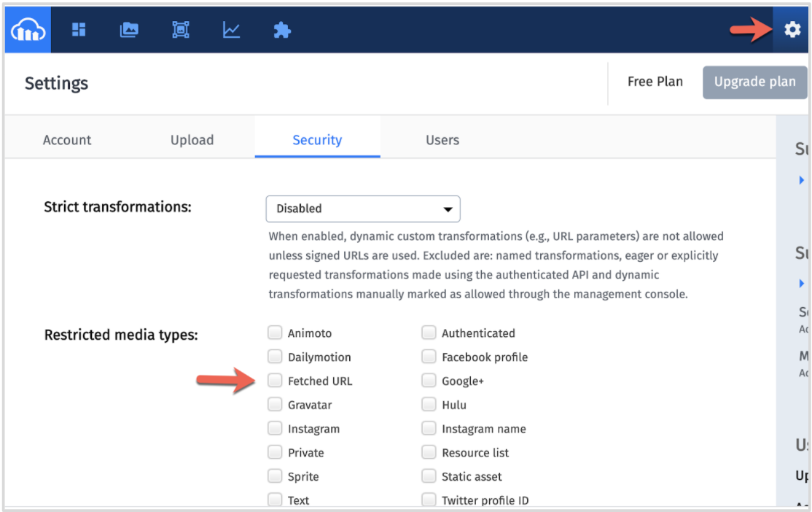Select the Security tab
Screen dimensions: 812x512
tap(317, 140)
